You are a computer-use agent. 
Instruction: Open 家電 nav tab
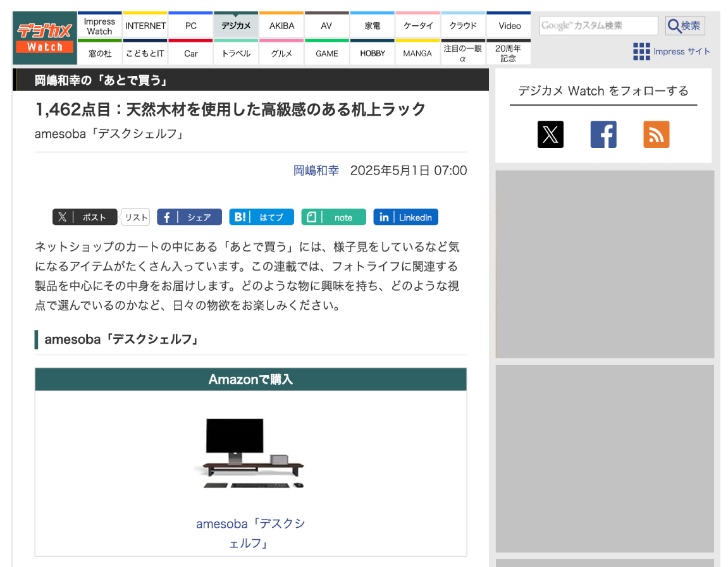click(373, 26)
